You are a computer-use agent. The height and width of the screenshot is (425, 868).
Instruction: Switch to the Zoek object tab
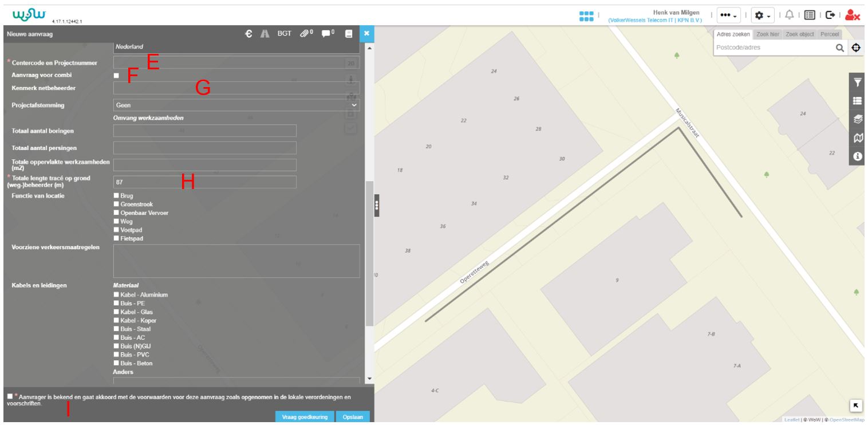(800, 35)
